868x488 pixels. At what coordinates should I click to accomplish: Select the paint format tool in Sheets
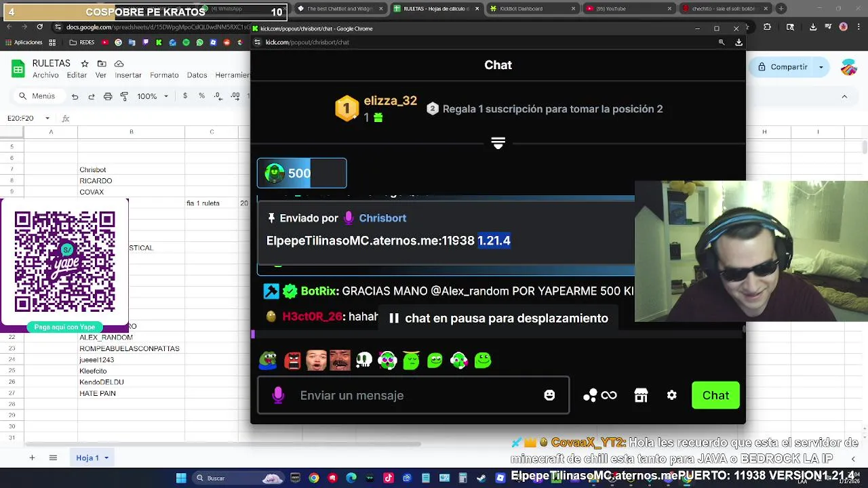tap(124, 96)
